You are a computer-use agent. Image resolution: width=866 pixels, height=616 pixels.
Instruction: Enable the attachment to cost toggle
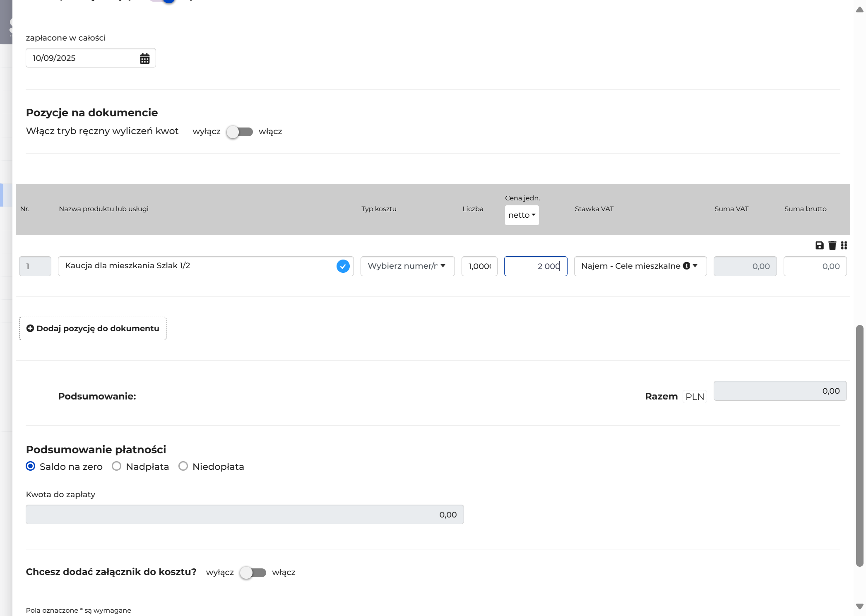pos(253,573)
